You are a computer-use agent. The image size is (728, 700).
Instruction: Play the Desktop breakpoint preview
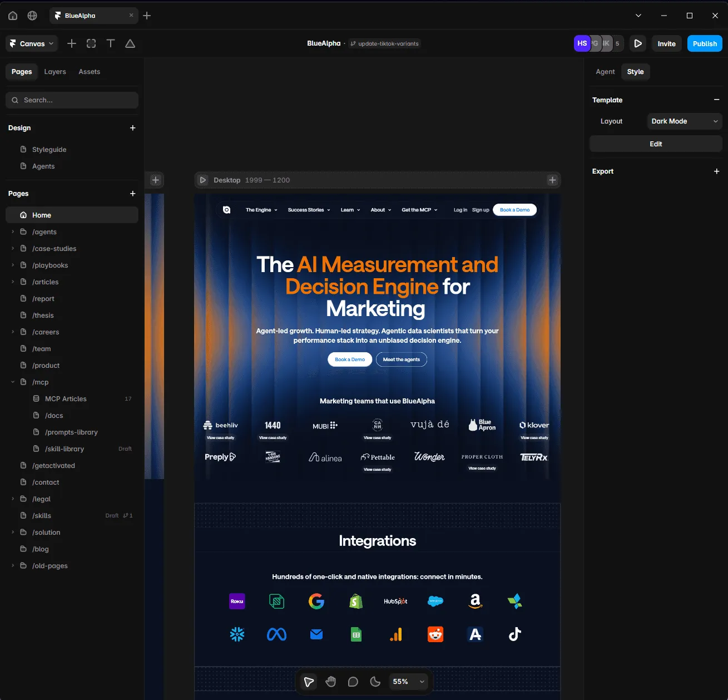[x=203, y=180]
